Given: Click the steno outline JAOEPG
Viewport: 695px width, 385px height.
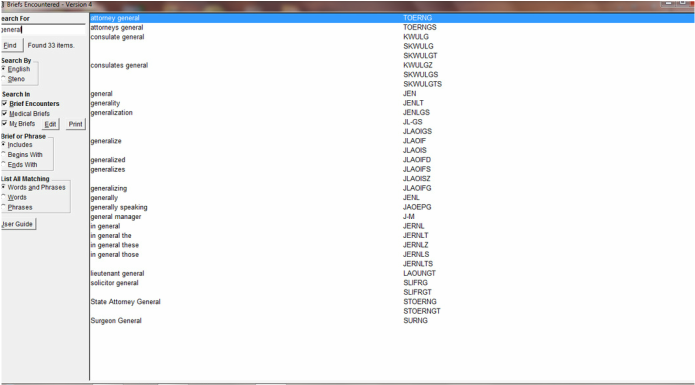Looking at the screenshot, I should tap(417, 207).
